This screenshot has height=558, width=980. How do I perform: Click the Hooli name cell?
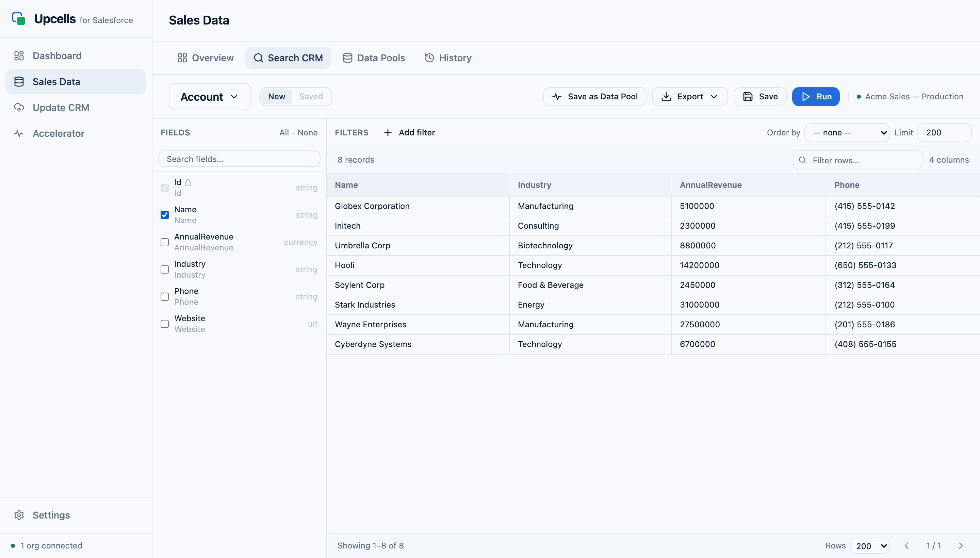click(418, 265)
